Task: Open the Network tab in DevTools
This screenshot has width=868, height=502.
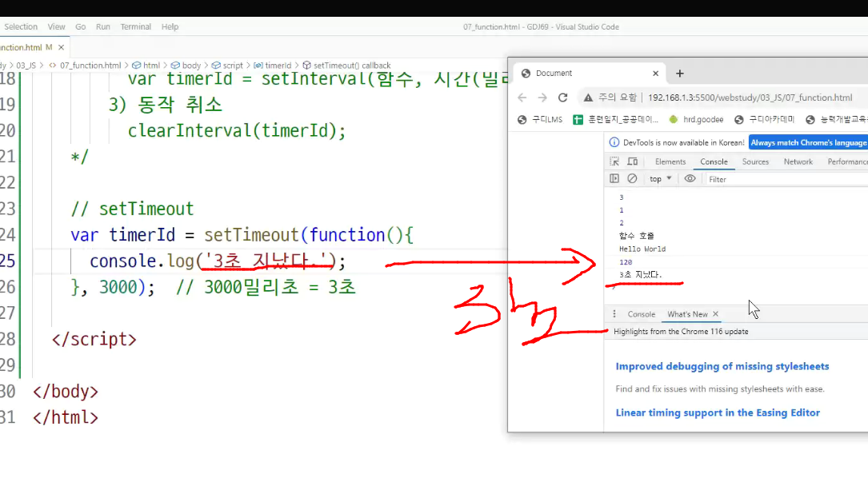Action: click(x=798, y=161)
